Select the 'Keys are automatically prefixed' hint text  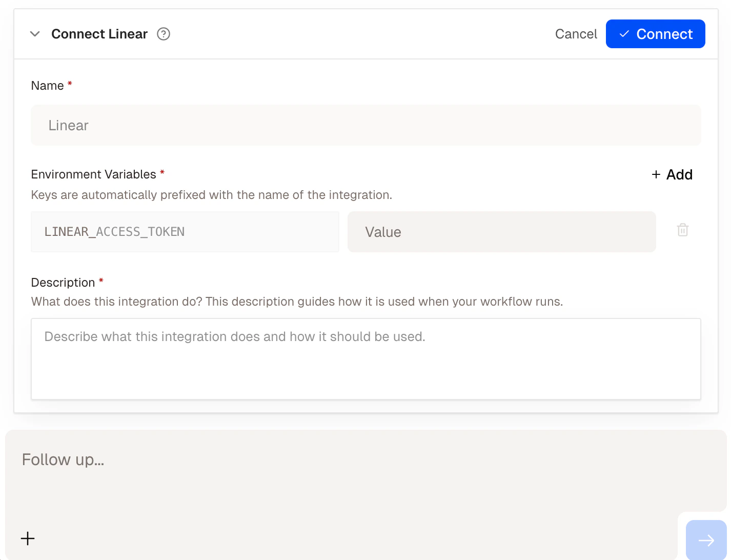coord(212,195)
